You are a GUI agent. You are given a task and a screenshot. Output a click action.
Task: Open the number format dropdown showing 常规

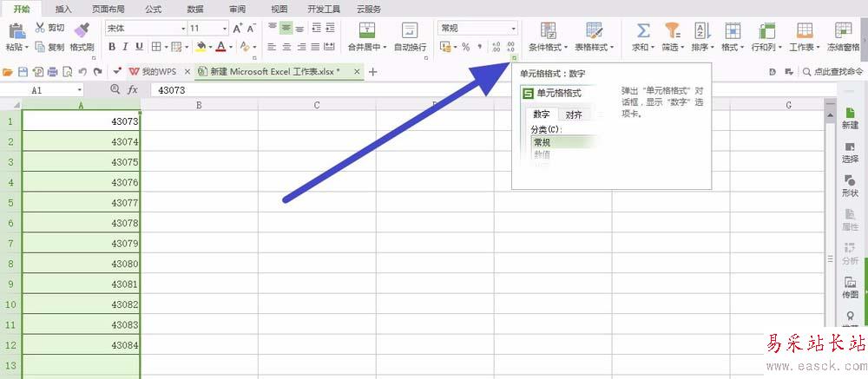point(477,29)
